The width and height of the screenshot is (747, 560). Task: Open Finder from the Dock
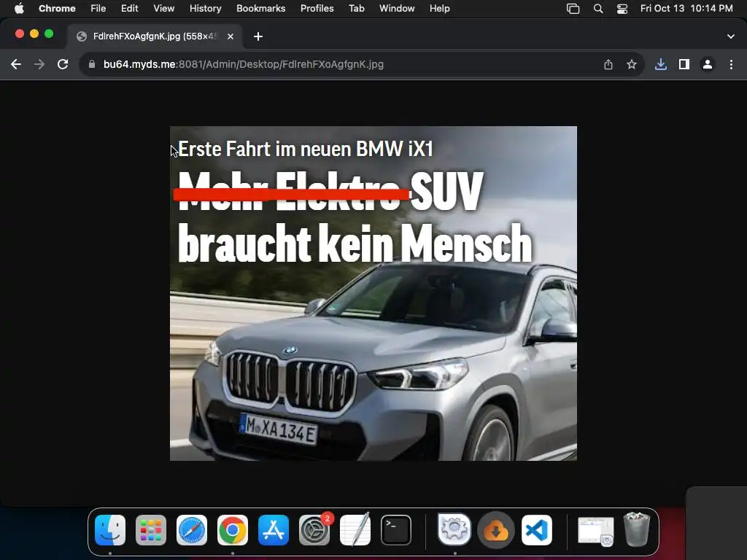coord(110,530)
